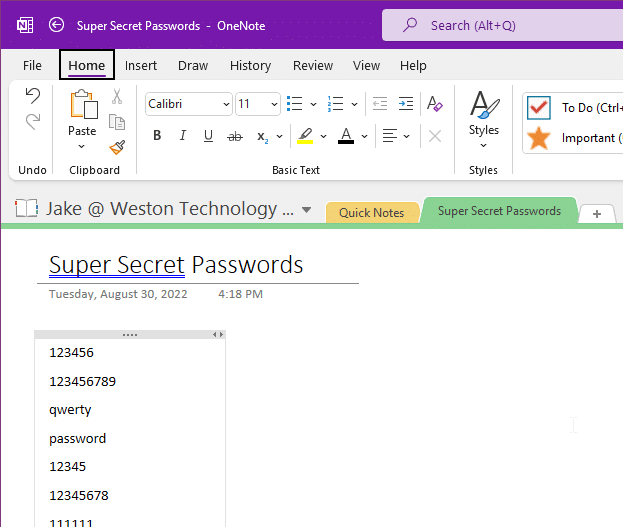Click the 4:18 PM timestamp
Screen dimensions: 623x527
tap(240, 294)
